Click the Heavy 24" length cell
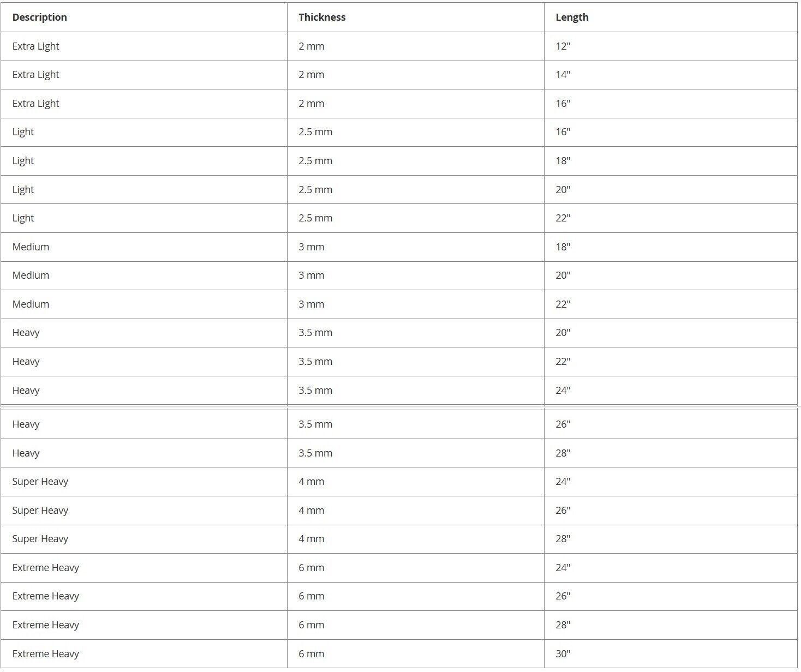Screen dimensions: 801x672 (671, 391)
